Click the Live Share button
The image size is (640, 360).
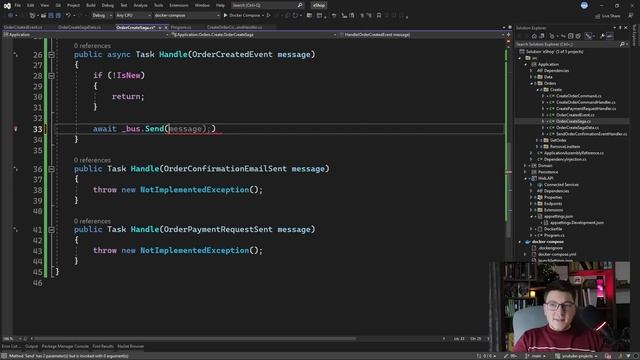[607, 16]
